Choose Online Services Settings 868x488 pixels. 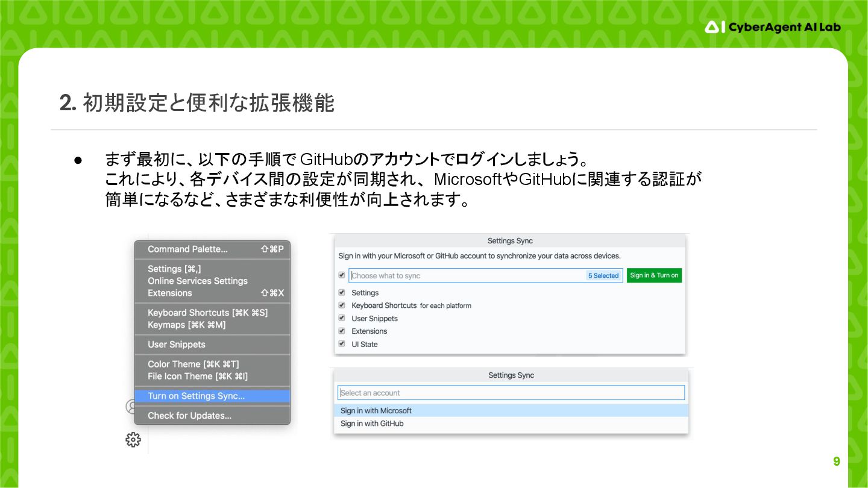[x=212, y=281]
